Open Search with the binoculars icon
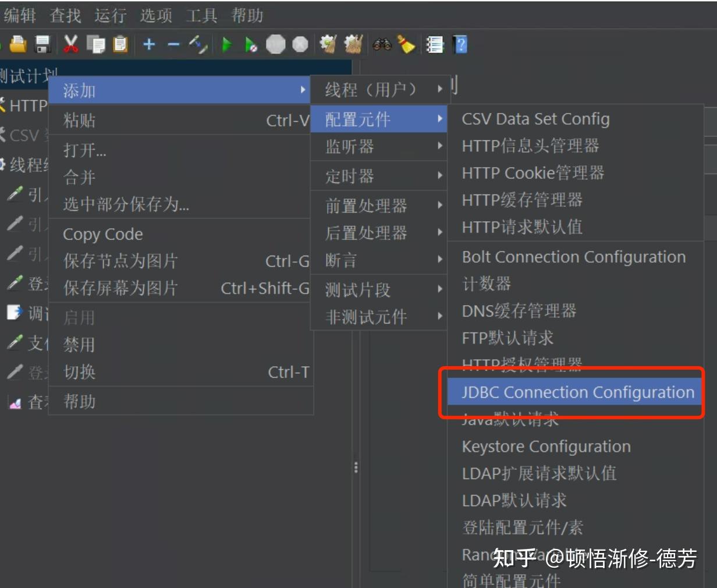 pos(382,44)
